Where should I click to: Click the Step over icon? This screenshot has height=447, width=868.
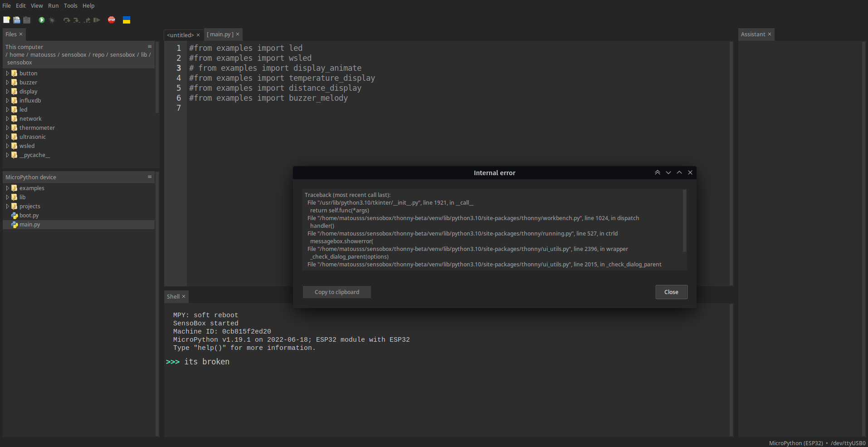66,20
